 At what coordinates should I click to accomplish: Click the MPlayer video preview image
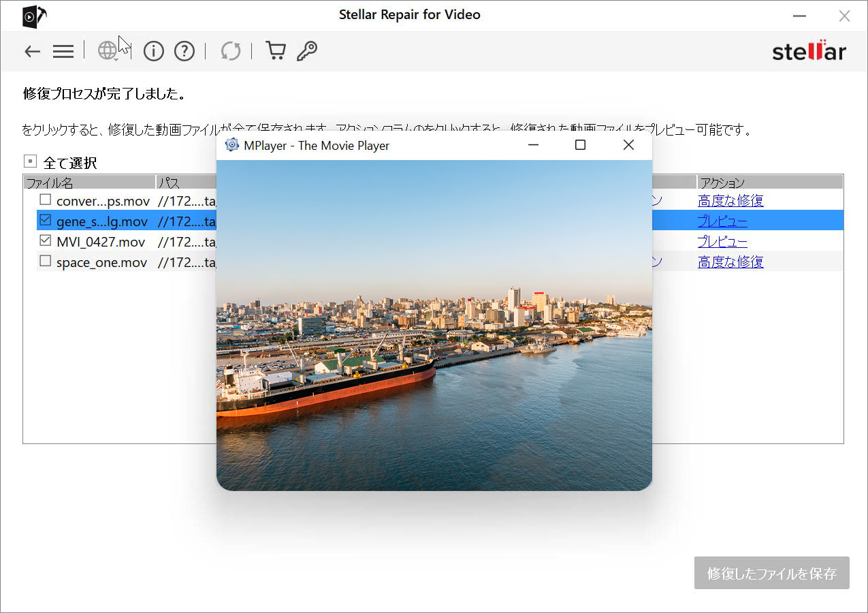pyautogui.click(x=434, y=325)
